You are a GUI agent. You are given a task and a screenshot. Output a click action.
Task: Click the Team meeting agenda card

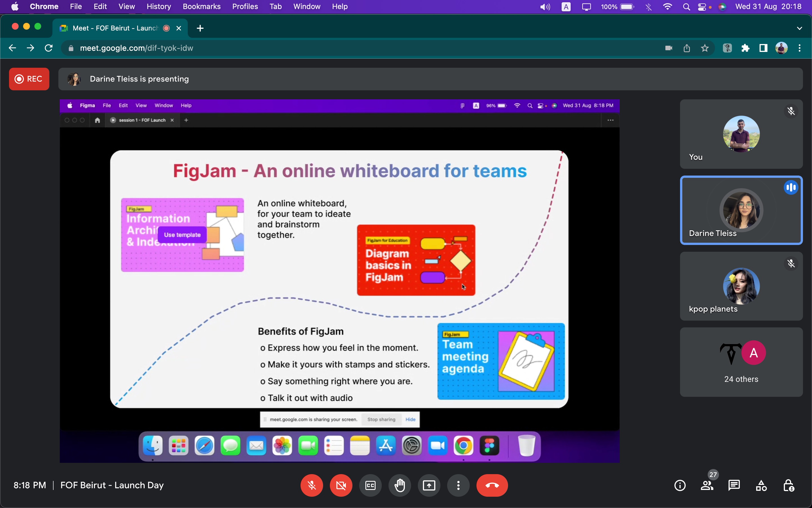[501, 361]
